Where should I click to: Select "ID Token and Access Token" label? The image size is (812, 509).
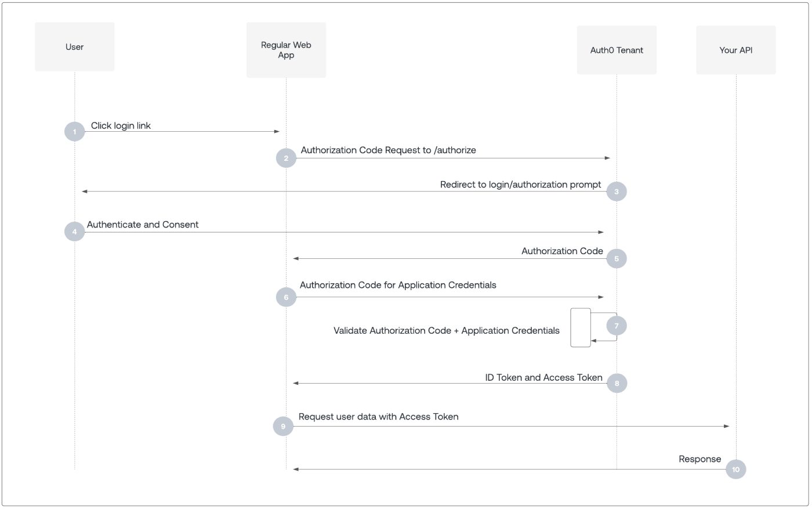[x=543, y=377]
